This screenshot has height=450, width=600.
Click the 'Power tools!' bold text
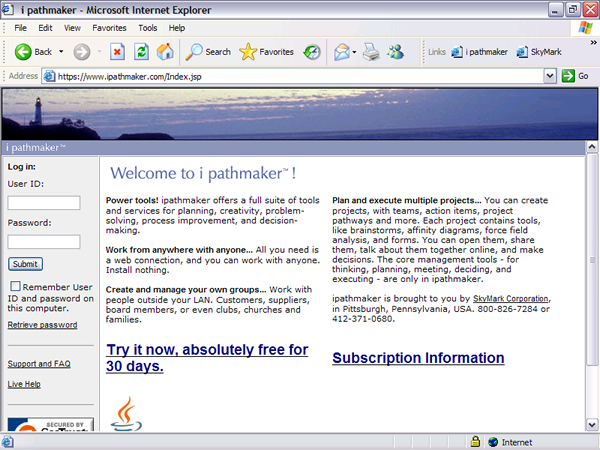132,201
